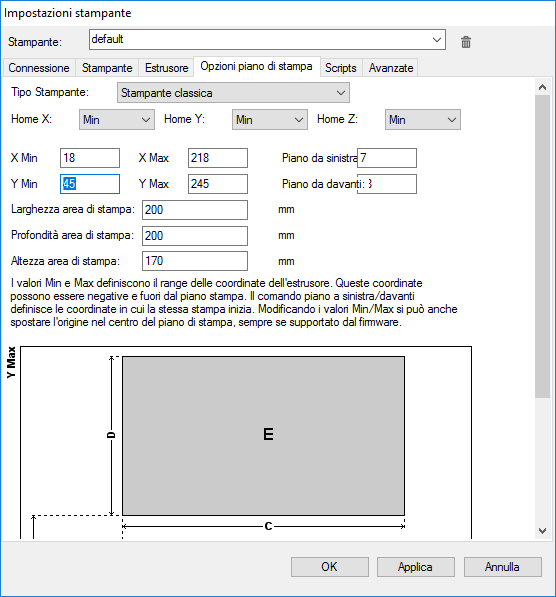Image resolution: width=556 pixels, height=597 pixels.
Task: Click the vertical scrollbar thumb
Action: [x=542, y=247]
